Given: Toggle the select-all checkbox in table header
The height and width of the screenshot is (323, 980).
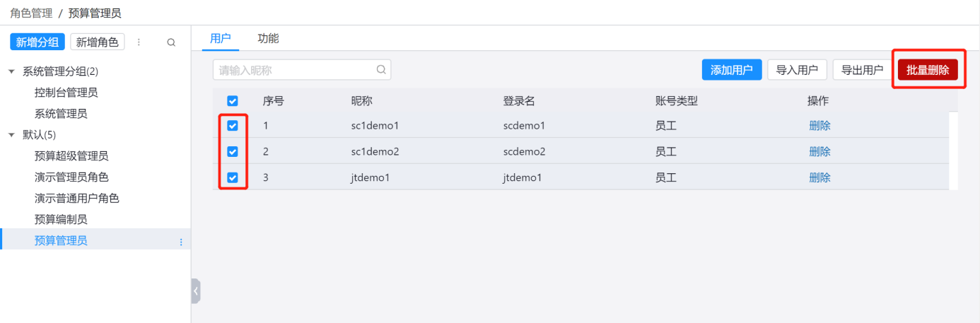Looking at the screenshot, I should pyautogui.click(x=233, y=101).
